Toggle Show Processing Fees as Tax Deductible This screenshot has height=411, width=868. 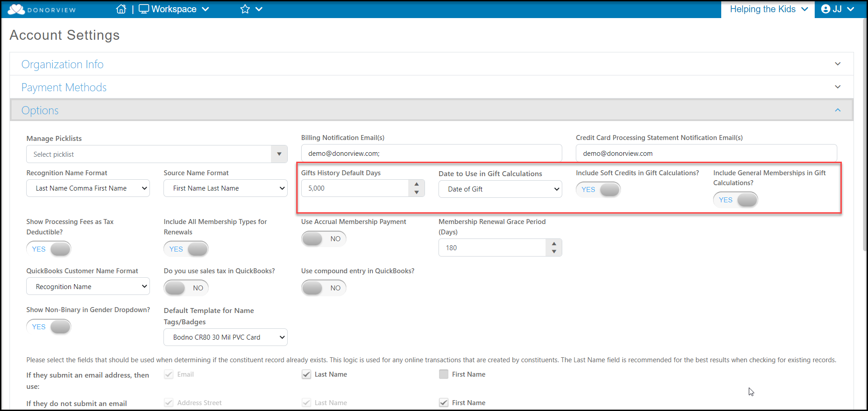(49, 249)
